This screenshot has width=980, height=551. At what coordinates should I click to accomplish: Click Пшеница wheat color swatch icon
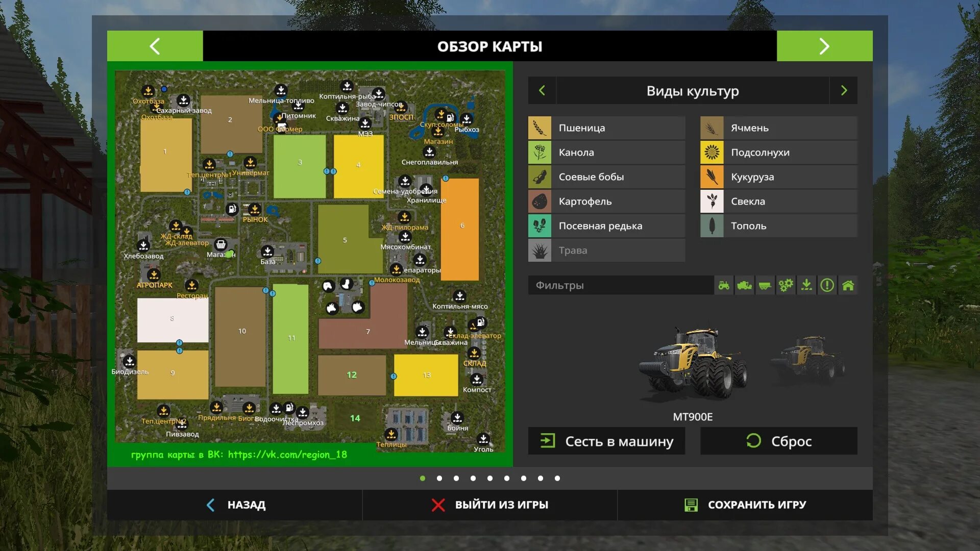[540, 128]
